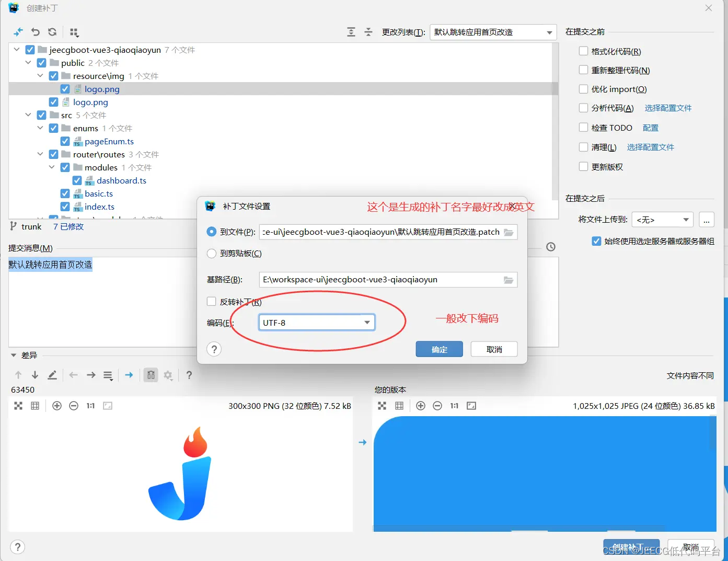728x561 pixels.
Task: Uncheck the jeecgboot-vue3-qiaoqiaoyun root checkbox
Action: click(x=30, y=50)
